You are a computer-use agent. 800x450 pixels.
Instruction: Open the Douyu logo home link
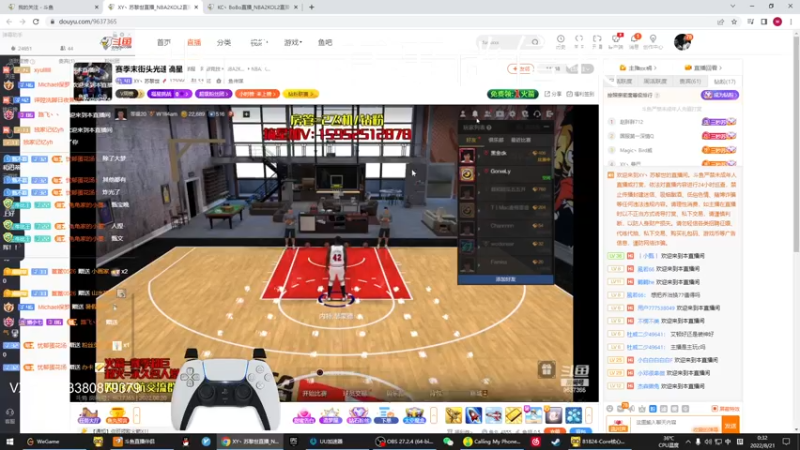point(116,43)
